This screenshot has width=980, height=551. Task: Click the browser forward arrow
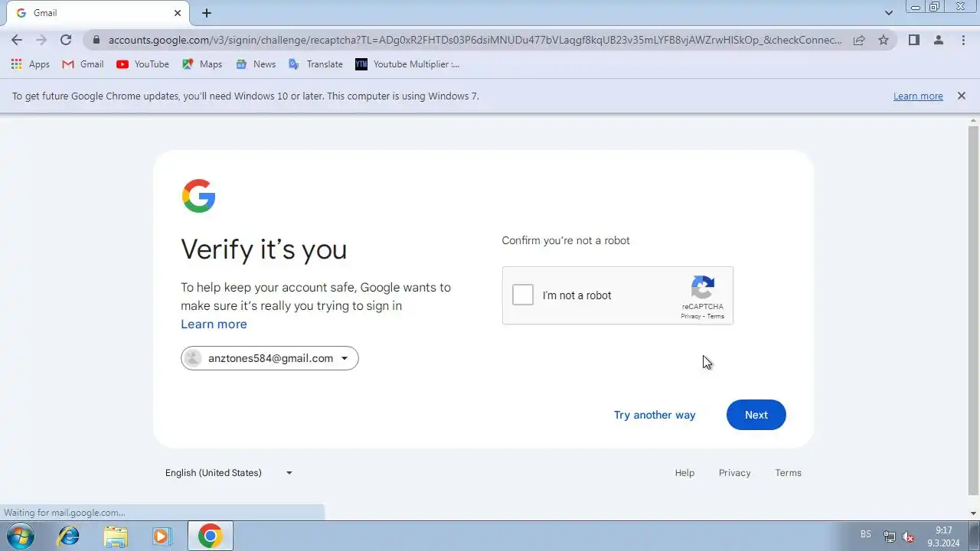tap(41, 40)
